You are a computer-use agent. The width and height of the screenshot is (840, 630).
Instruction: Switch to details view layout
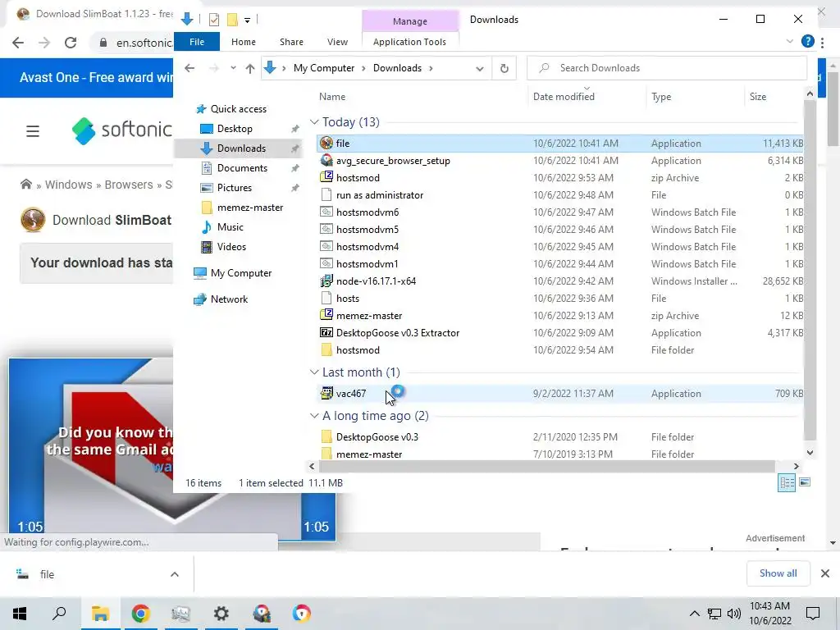pyautogui.click(x=787, y=482)
